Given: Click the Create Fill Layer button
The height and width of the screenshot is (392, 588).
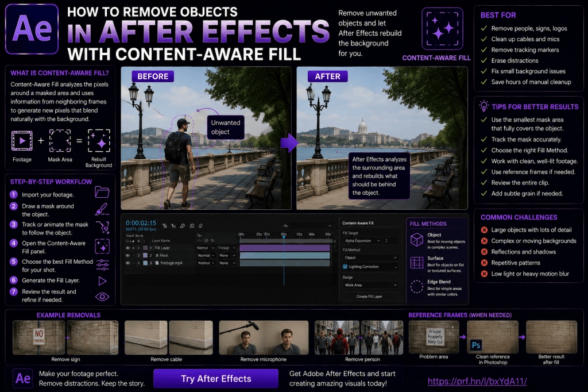Looking at the screenshot, I should pyautogui.click(x=369, y=296).
